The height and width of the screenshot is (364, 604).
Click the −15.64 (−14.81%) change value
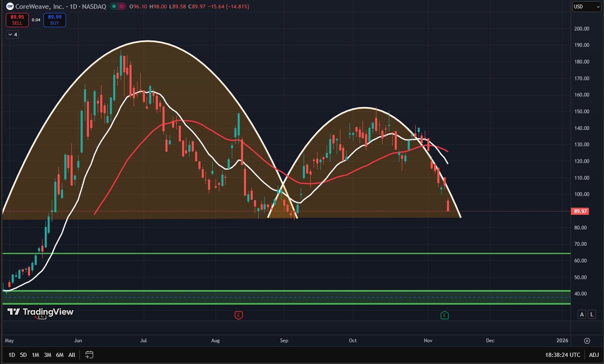tap(228, 7)
